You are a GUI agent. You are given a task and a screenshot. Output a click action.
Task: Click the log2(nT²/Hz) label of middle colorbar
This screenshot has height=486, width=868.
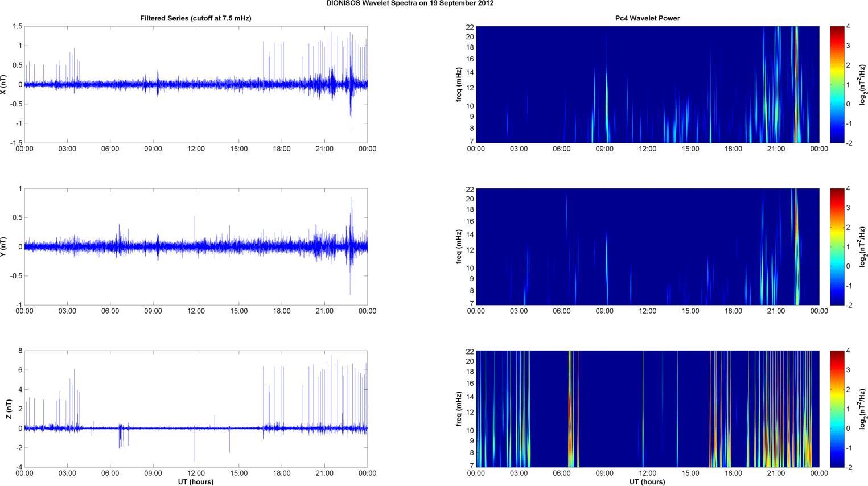(x=863, y=246)
